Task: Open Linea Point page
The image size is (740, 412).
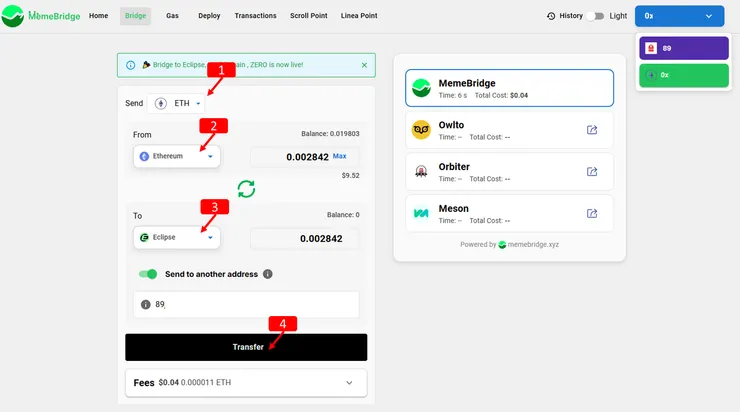Action: [359, 16]
